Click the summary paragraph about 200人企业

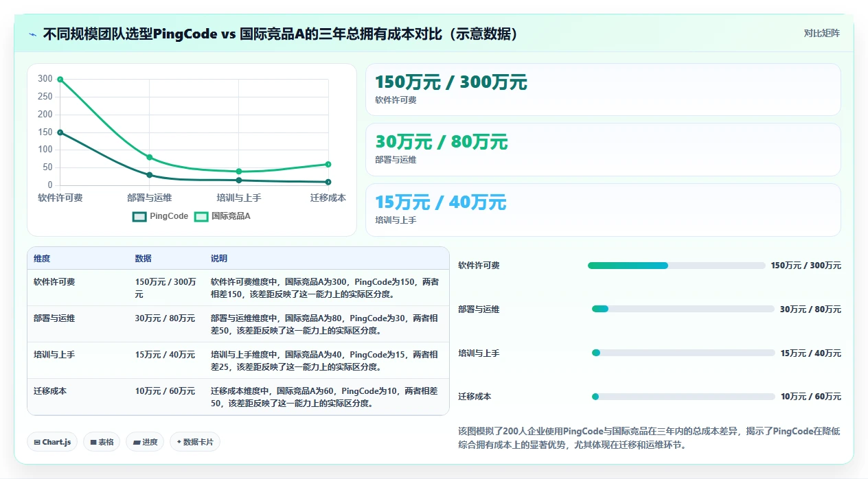(649, 438)
